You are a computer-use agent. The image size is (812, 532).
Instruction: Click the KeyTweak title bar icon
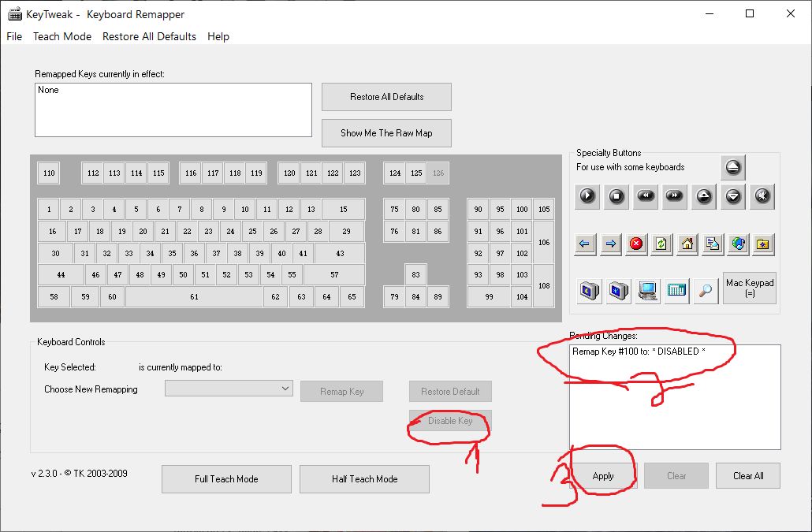15,14
